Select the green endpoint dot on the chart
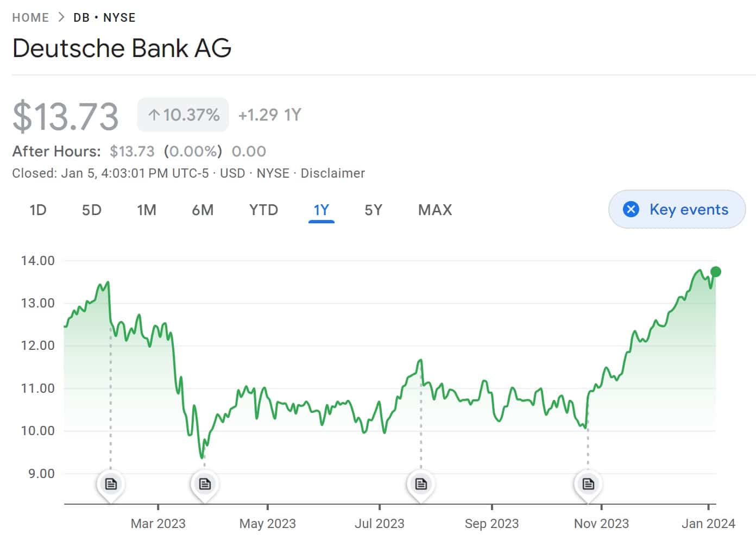 click(715, 271)
